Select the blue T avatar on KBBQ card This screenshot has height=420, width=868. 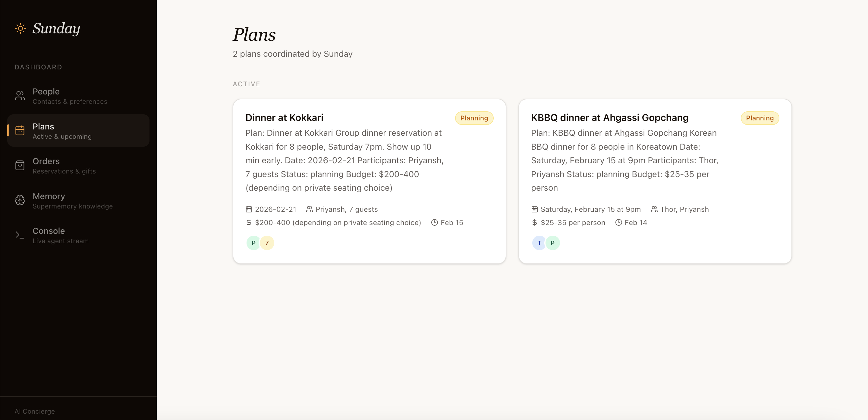pos(539,243)
